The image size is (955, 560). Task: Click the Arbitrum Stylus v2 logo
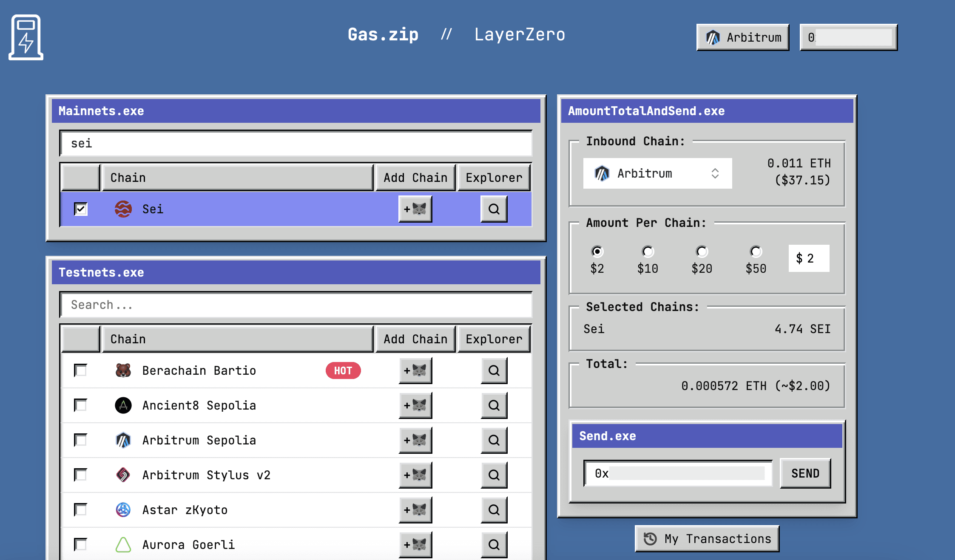point(123,475)
